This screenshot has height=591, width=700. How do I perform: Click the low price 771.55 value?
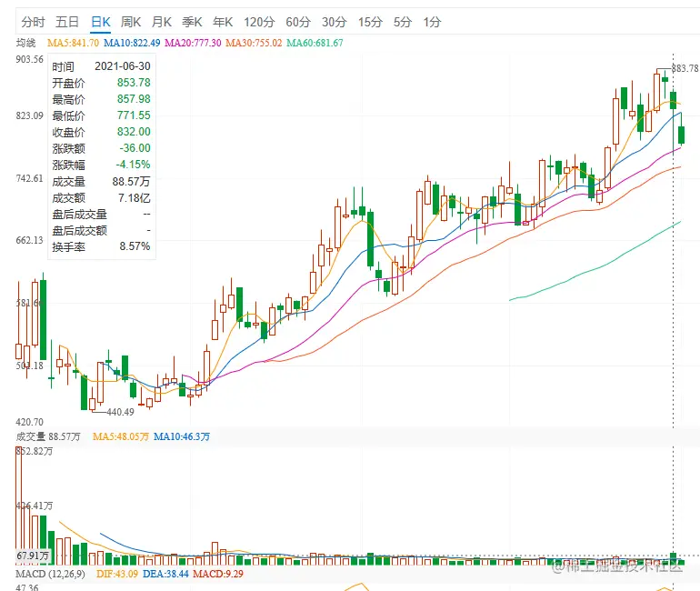pyautogui.click(x=134, y=115)
